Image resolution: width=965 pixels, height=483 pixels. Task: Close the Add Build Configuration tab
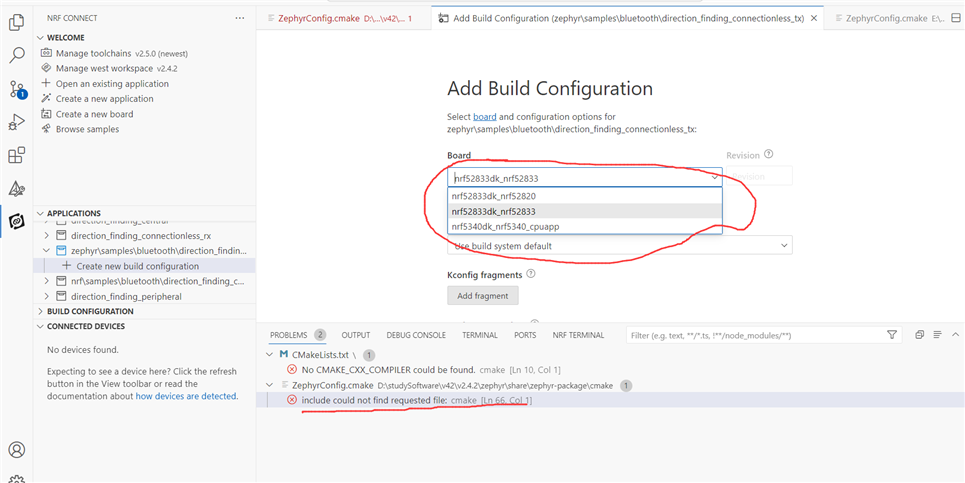click(814, 18)
